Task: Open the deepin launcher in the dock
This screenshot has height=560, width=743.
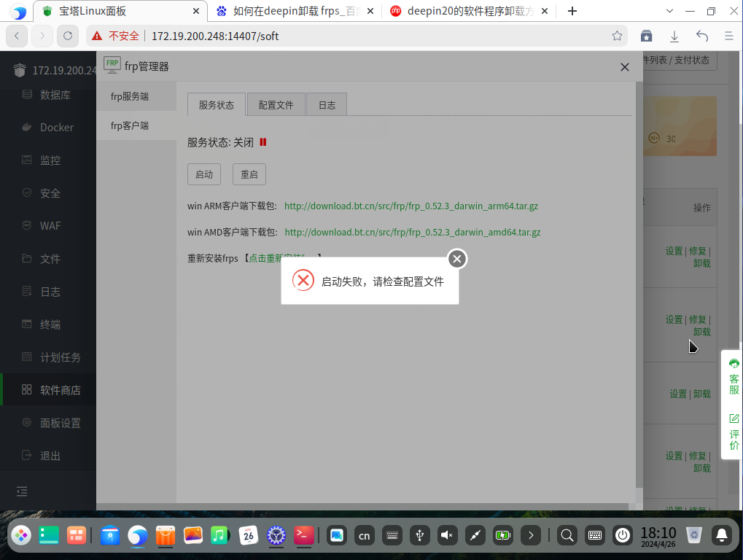Action: [21, 535]
